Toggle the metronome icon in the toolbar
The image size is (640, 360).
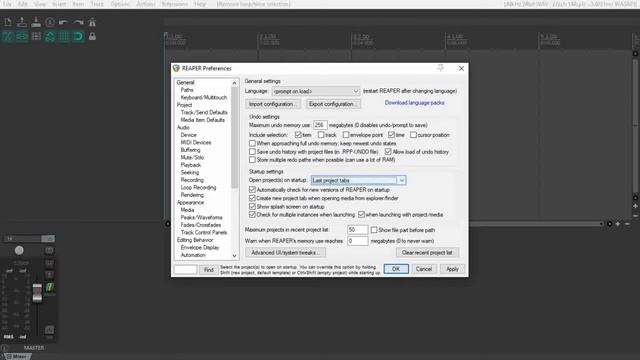[92, 22]
